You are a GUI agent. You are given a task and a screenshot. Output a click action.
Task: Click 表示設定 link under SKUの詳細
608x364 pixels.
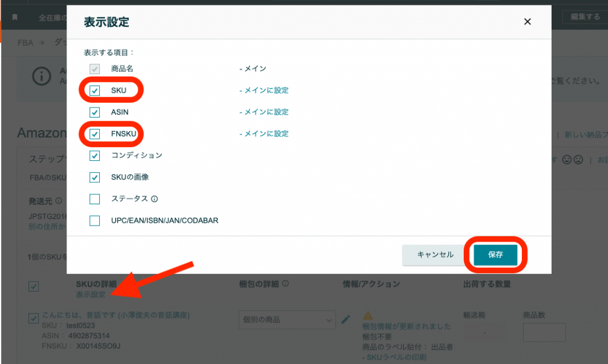pyautogui.click(x=91, y=295)
